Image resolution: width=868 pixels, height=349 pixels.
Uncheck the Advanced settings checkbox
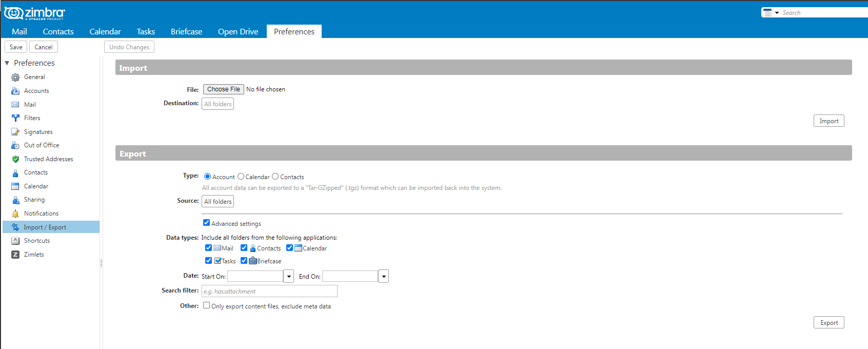coord(206,223)
